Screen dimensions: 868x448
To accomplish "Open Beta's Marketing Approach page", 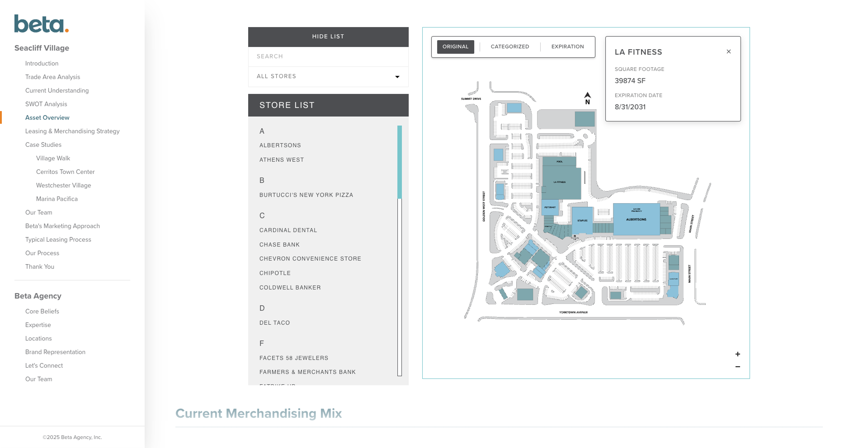I will (62, 226).
